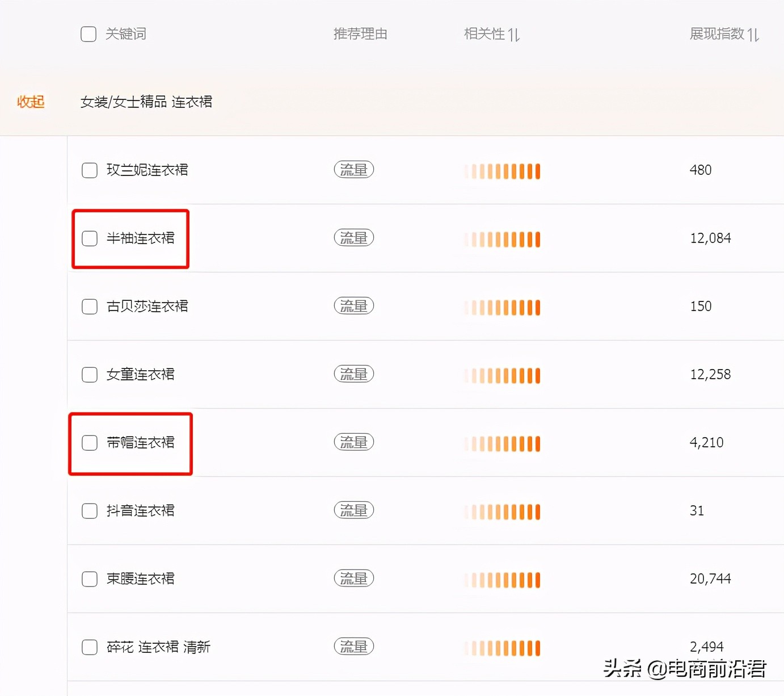Click the 推荐理由 column header
The width and height of the screenshot is (784, 696).
click(x=360, y=34)
